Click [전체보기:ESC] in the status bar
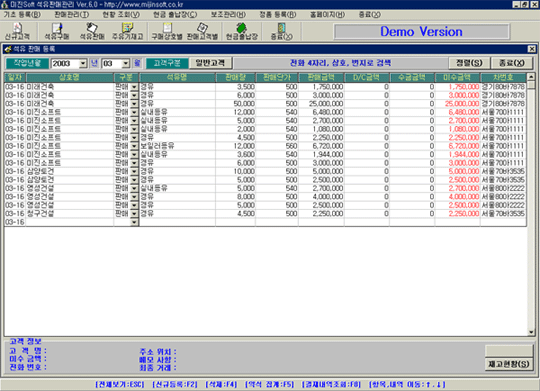540x391 pixels. (x=120, y=384)
